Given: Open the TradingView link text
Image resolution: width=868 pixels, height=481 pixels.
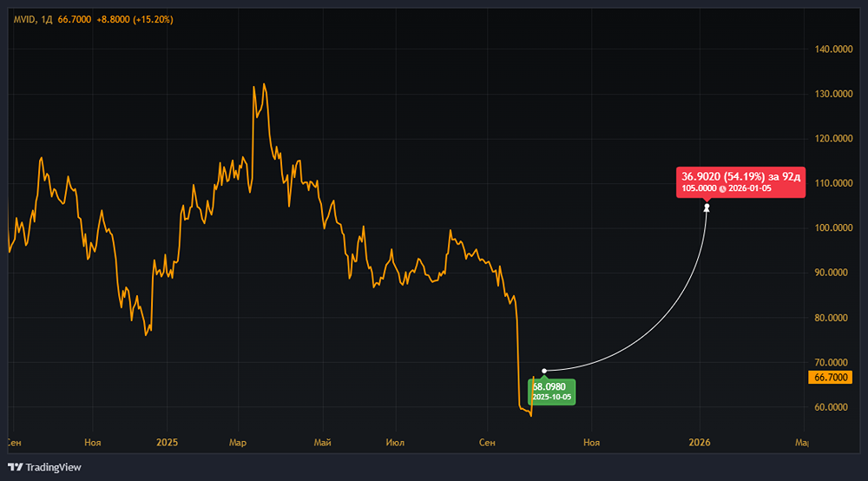Looking at the screenshot, I should (53, 467).
